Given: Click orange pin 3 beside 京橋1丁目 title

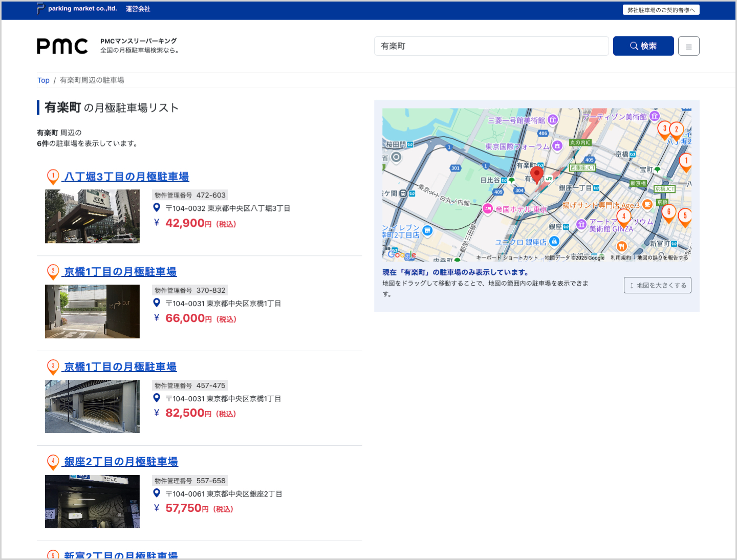Looking at the screenshot, I should coord(53,367).
